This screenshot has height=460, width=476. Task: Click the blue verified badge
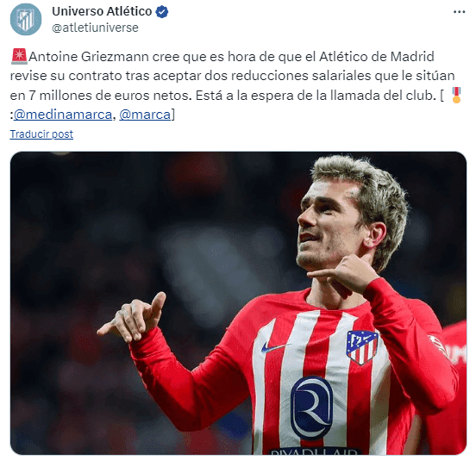point(162,12)
